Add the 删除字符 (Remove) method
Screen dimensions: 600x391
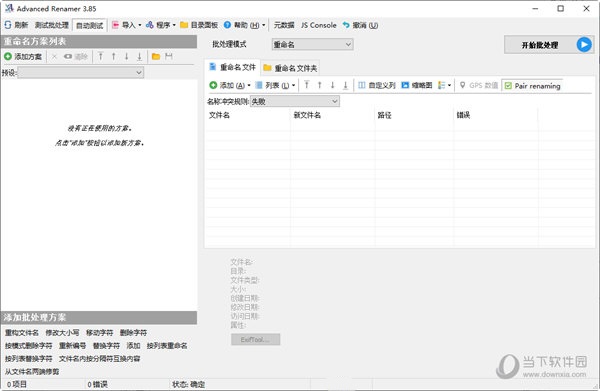[x=133, y=333]
